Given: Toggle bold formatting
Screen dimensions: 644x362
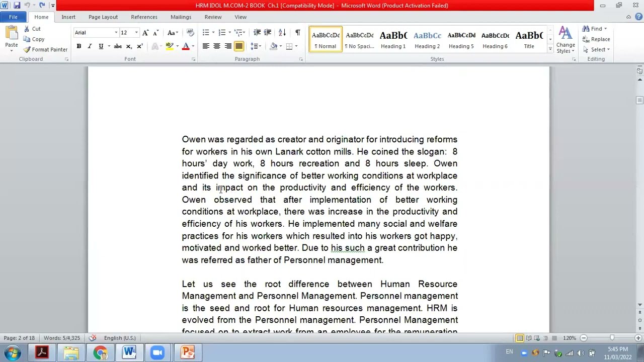Looking at the screenshot, I should 78,46.
